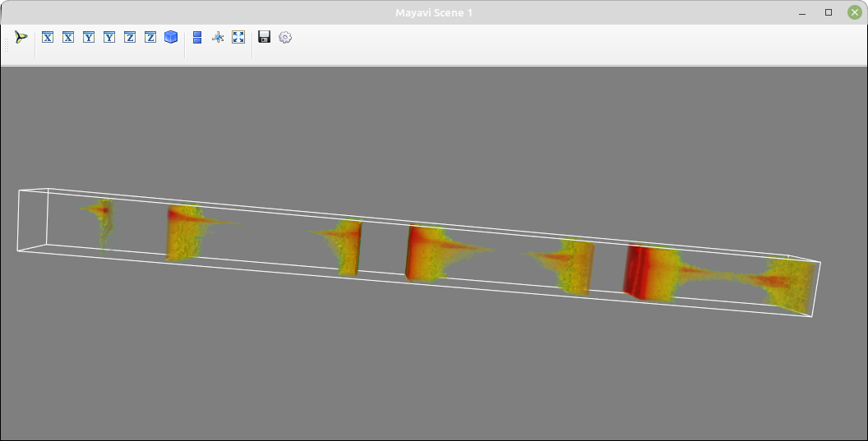868x441 pixels.
Task: Click the leftmost small volume rendering
Action: 101,223
